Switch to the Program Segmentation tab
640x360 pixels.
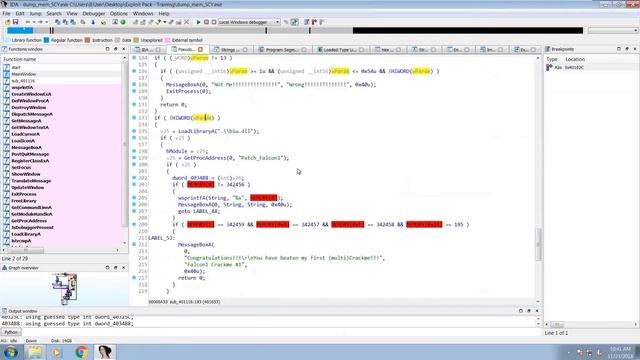(x=282, y=49)
